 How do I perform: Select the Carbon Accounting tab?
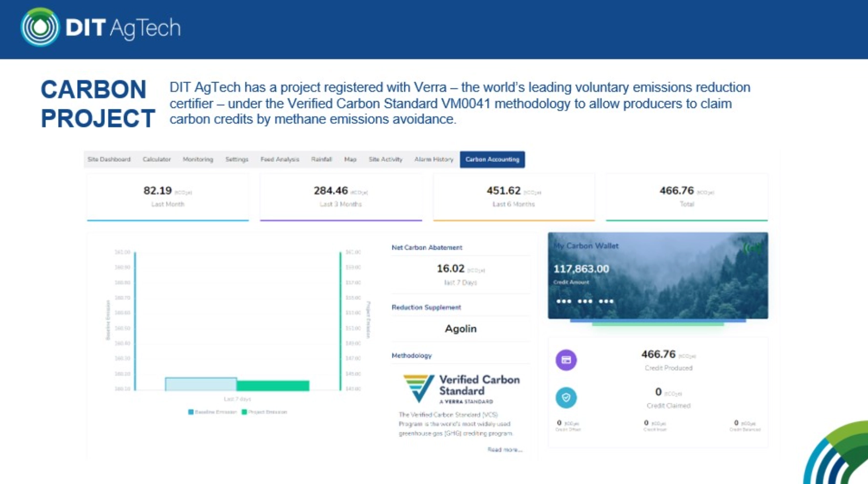[492, 160]
